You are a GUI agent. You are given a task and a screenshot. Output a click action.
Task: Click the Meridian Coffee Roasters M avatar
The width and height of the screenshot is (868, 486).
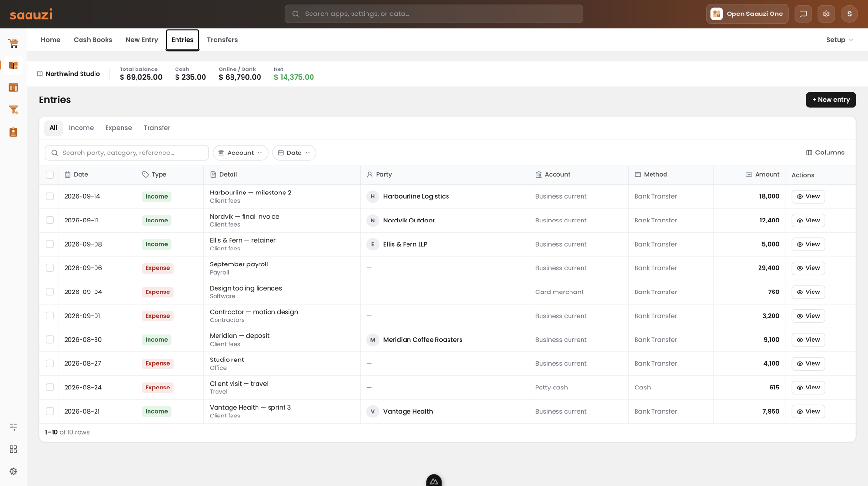click(x=373, y=340)
